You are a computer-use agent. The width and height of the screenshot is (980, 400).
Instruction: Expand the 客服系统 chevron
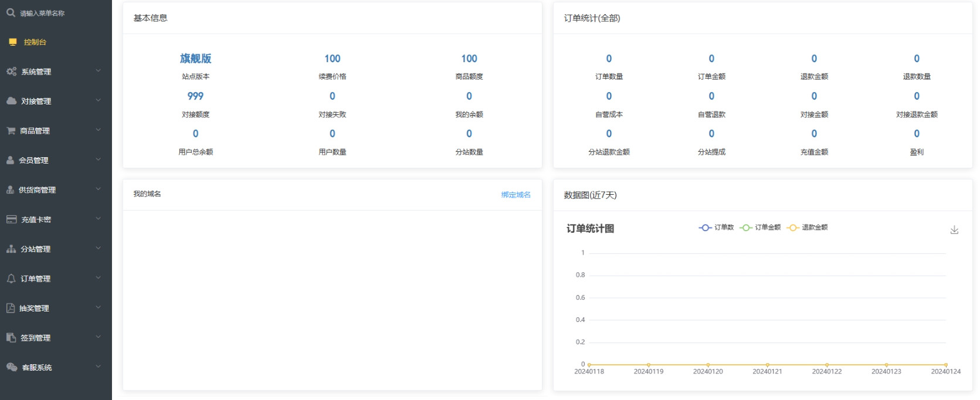[x=99, y=367]
